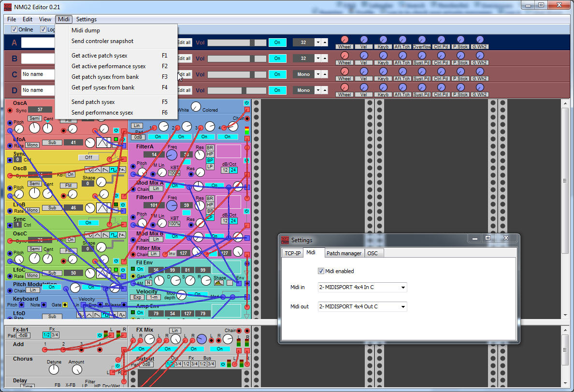This screenshot has width=574, height=392.
Task: Adjust slot A Vol slider
Action: (x=237, y=43)
